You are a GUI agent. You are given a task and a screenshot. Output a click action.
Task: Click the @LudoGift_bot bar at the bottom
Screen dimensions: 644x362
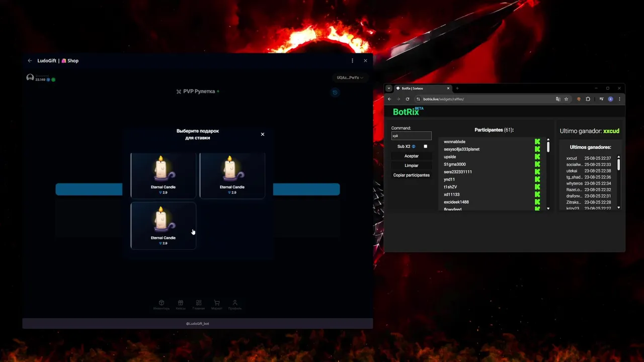[x=198, y=324]
